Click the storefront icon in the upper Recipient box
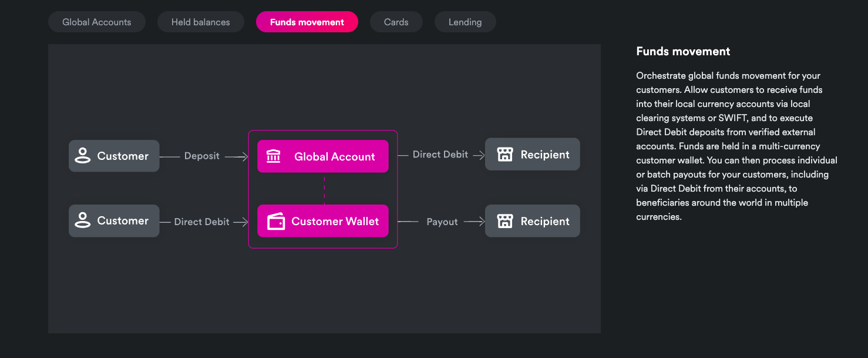868x358 pixels. 505,155
